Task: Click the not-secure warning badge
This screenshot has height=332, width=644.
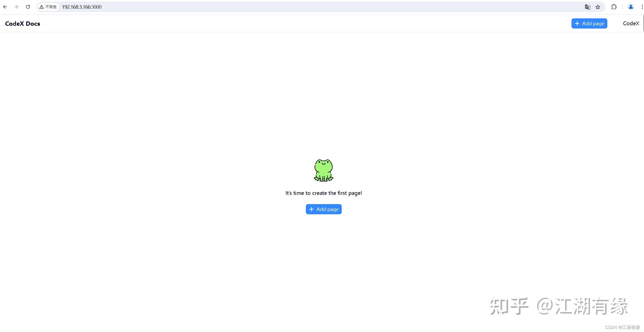Action: 48,7
